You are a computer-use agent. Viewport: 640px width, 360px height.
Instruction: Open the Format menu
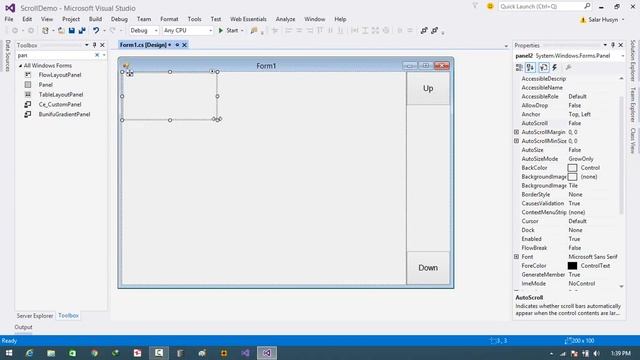(169, 19)
